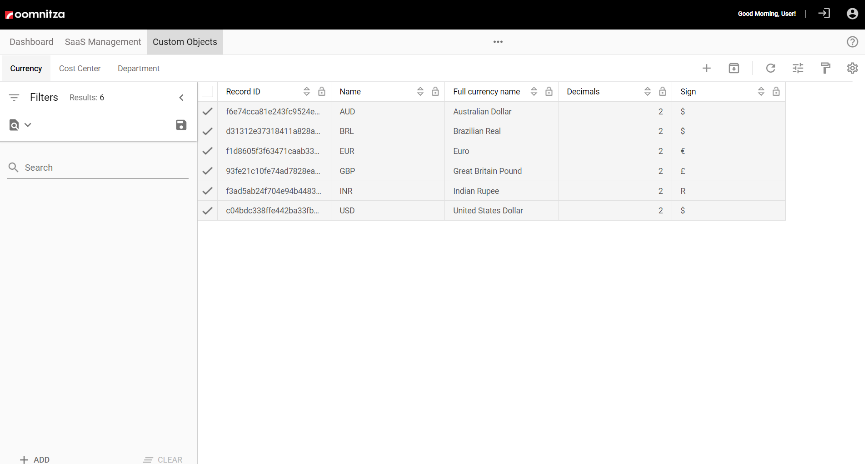This screenshot has width=868, height=464.
Task: Open the three-dots more menu in navigation
Action: point(498,42)
